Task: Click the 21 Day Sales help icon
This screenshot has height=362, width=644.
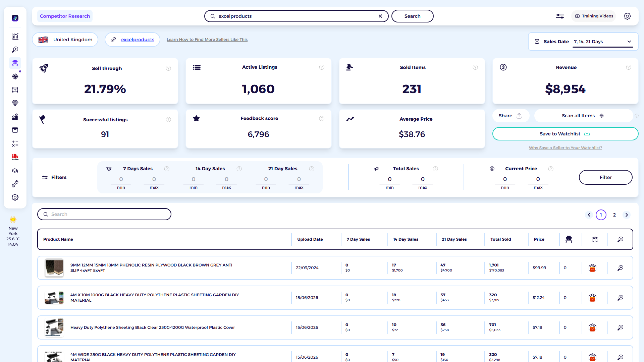Action: (x=312, y=169)
